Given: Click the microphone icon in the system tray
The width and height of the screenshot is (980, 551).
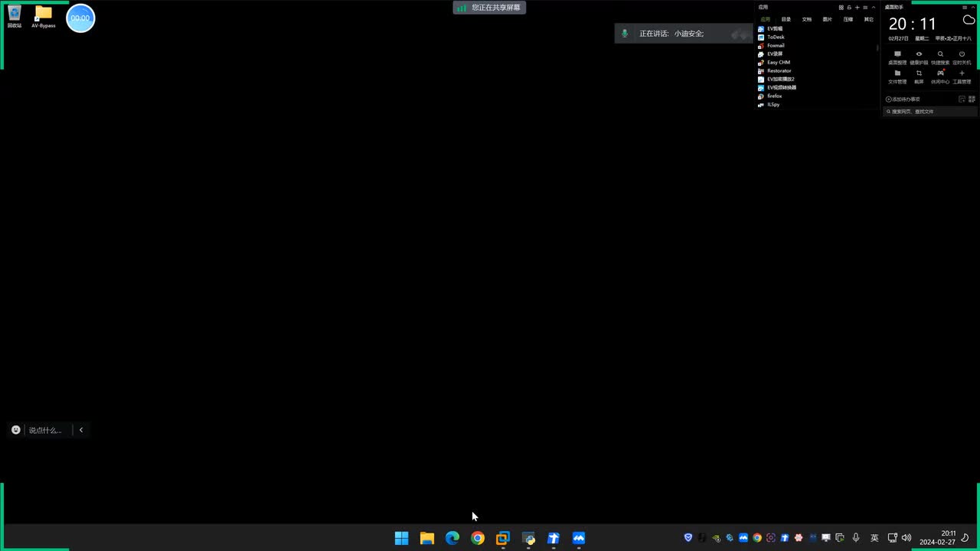Looking at the screenshot, I should (x=856, y=538).
